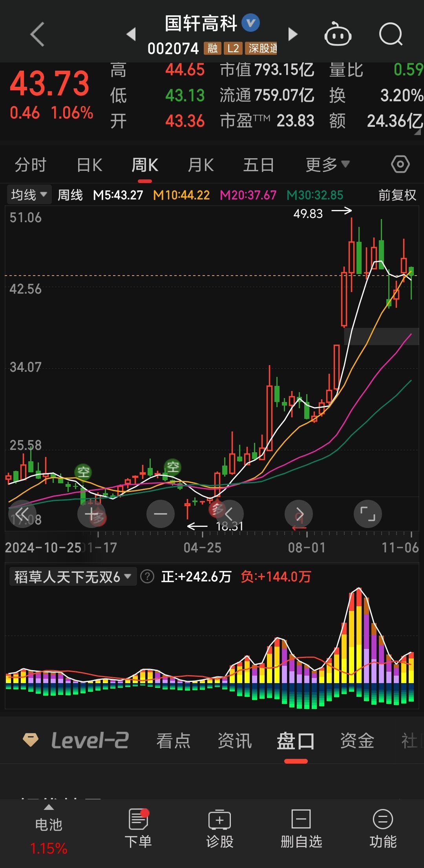Expand quote details corner triangle

pyautogui.click(x=417, y=132)
